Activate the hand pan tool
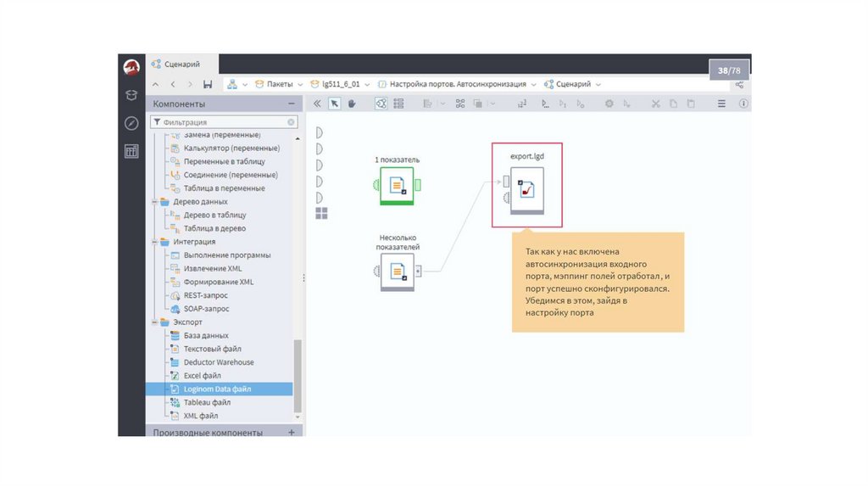 pos(352,104)
